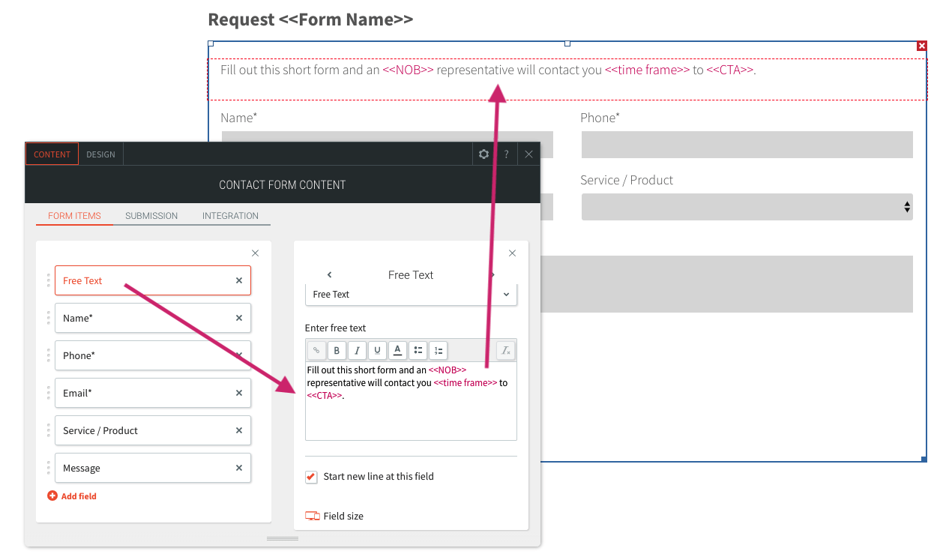The height and width of the screenshot is (560, 940).
Task: Grab the drag handle of Free Text
Action: pyautogui.click(x=48, y=280)
